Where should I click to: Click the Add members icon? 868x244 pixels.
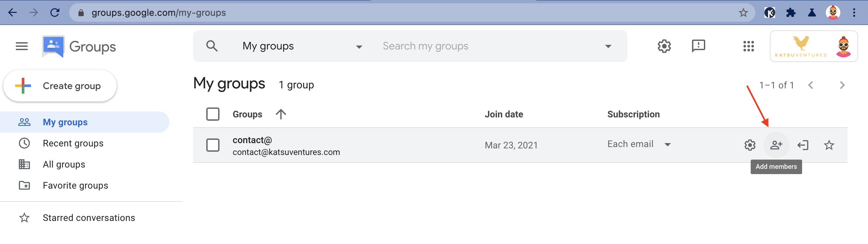(x=776, y=145)
